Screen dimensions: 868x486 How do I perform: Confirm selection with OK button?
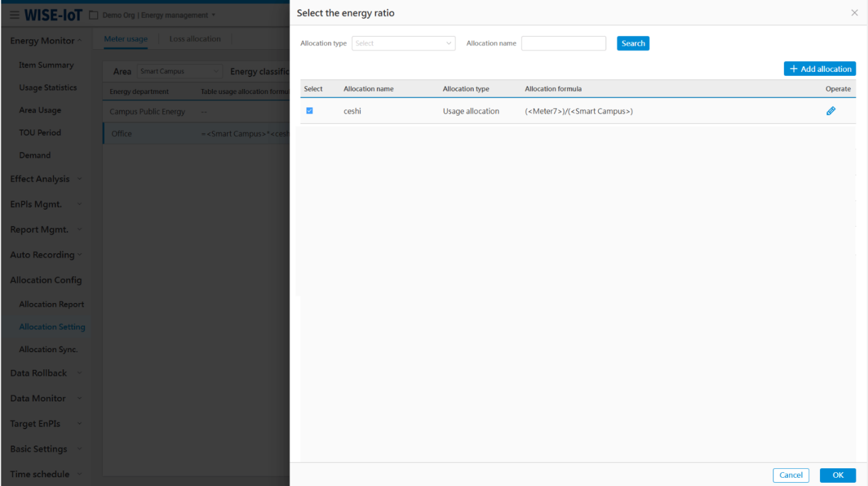[x=837, y=475]
